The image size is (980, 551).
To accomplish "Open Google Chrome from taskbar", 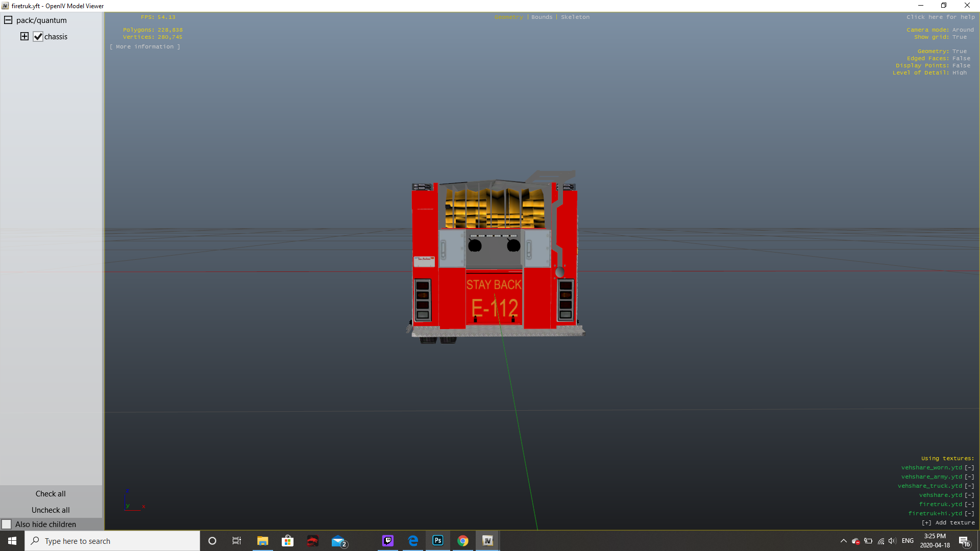I will (x=463, y=541).
